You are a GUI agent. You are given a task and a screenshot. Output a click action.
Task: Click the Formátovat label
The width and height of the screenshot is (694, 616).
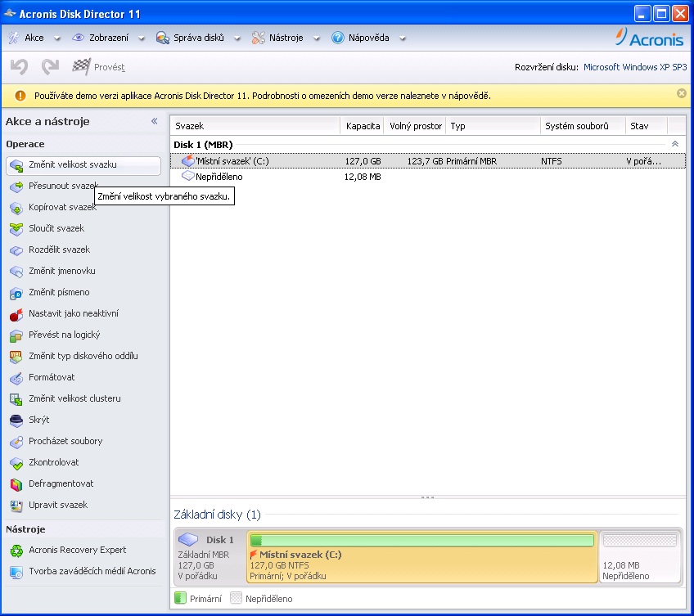point(52,377)
